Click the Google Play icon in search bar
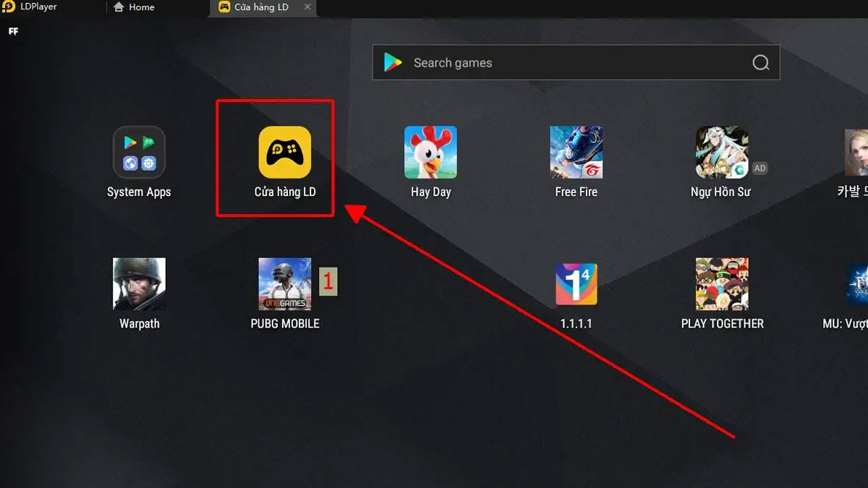868x488 pixels. click(393, 63)
